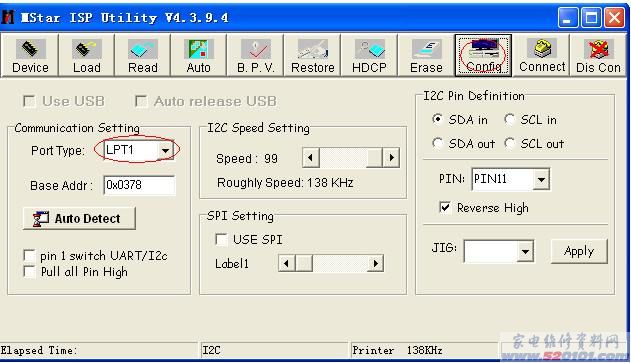Click the Apply button
This screenshot has height=363, width=631.
click(579, 252)
